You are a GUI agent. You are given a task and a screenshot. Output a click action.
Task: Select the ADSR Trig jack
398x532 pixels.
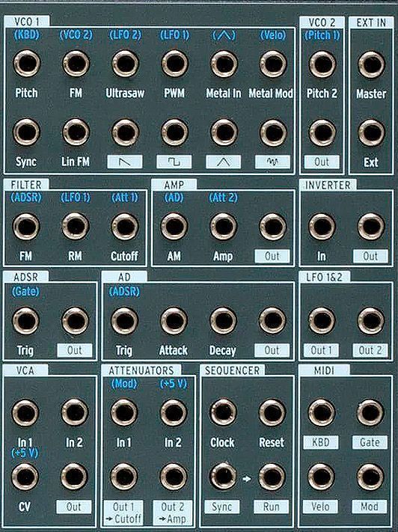point(25,320)
